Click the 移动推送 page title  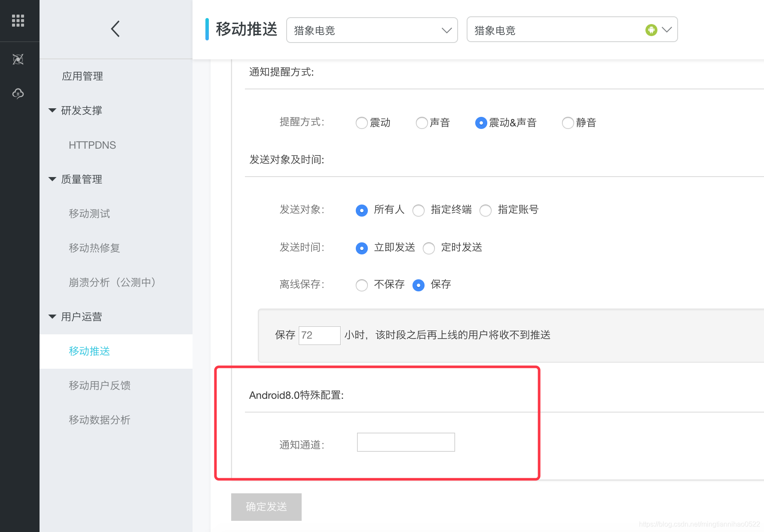tap(247, 29)
